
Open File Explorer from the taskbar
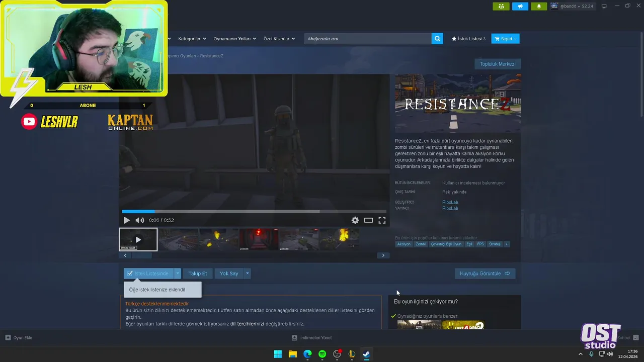(x=292, y=354)
